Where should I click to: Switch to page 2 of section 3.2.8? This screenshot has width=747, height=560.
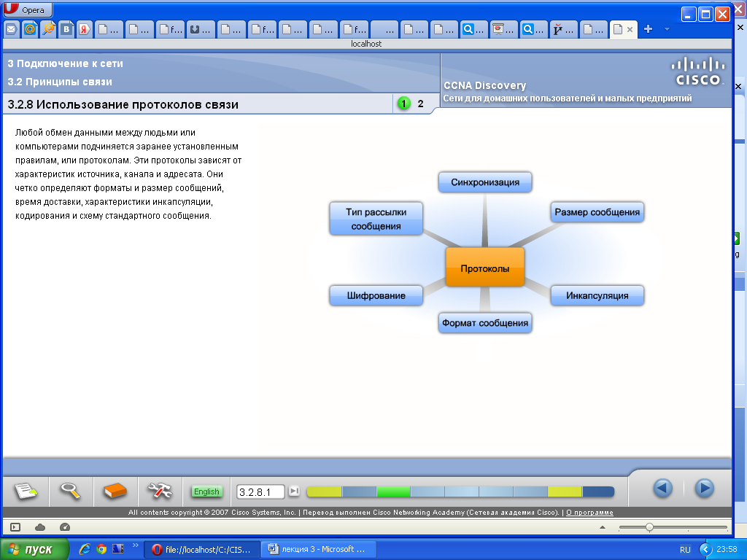pyautogui.click(x=421, y=104)
